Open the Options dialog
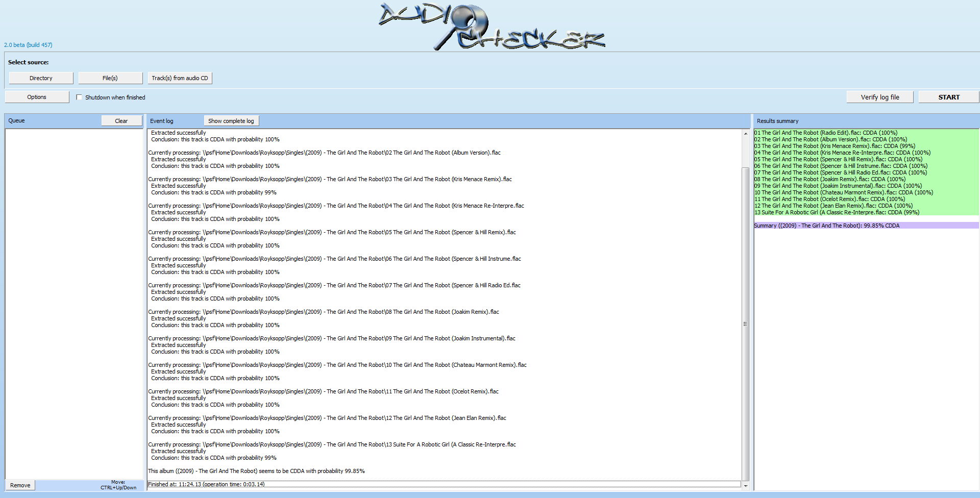 [37, 97]
